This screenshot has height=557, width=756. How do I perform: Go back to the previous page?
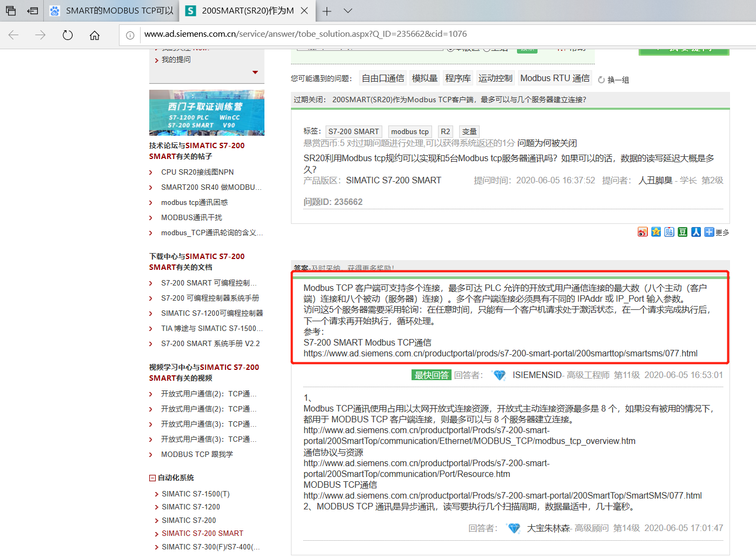point(14,35)
